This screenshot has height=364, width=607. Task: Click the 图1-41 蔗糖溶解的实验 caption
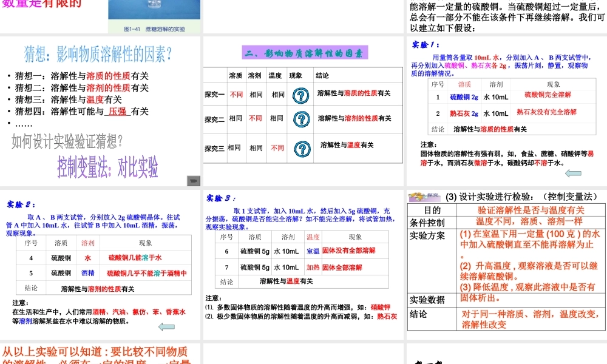point(154,29)
